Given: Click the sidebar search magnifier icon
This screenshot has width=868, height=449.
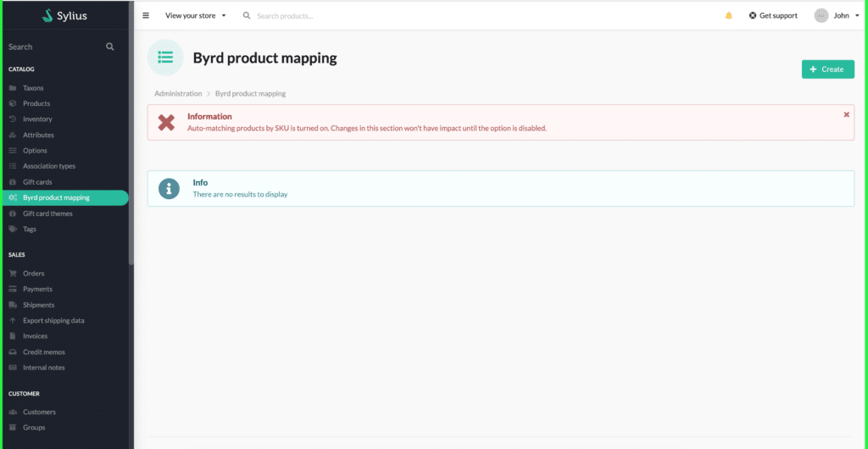Looking at the screenshot, I should 109,47.
